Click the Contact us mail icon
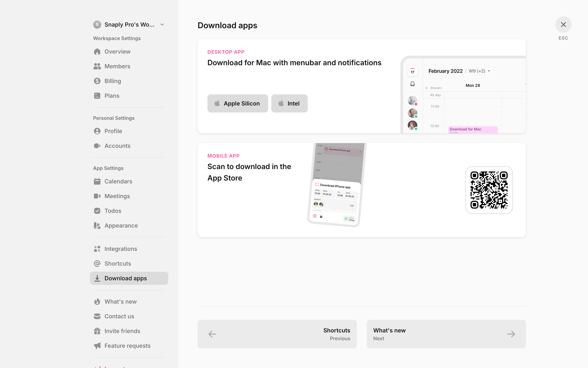 [x=97, y=316]
